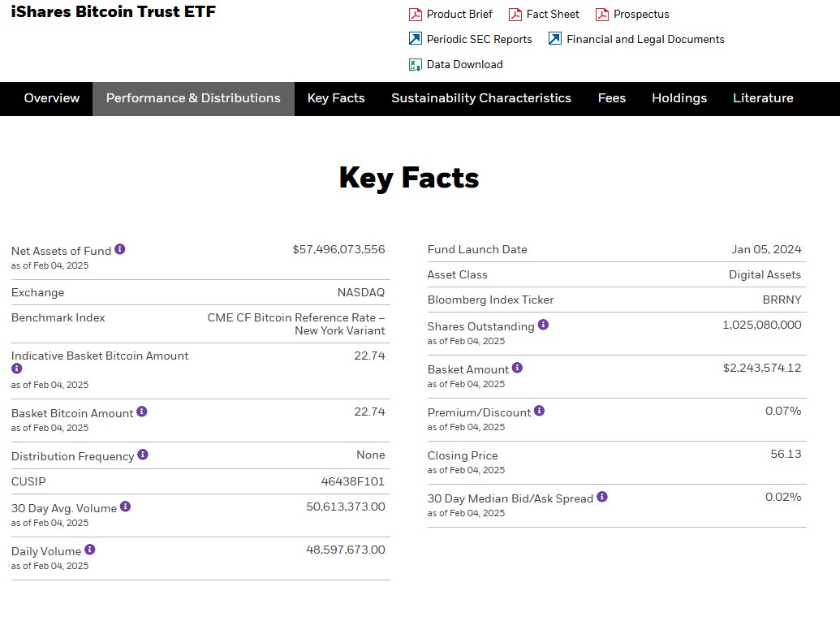
Task: Select the Holdings tab
Action: tap(679, 98)
